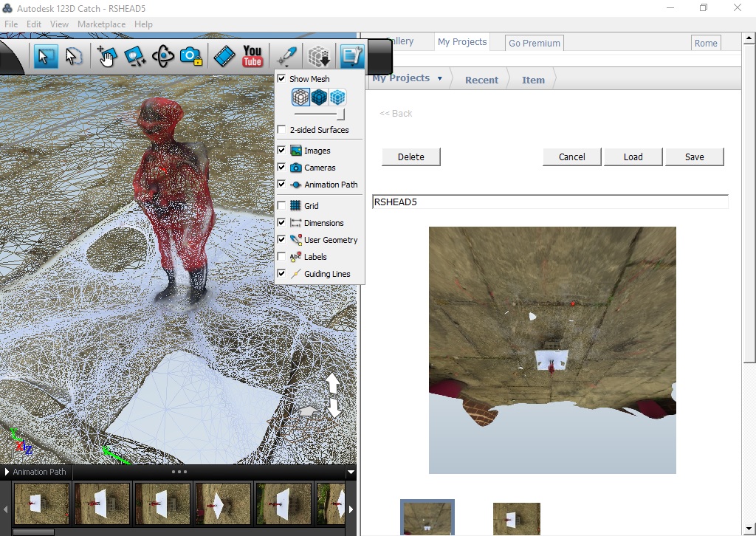The image size is (756, 536).
Task: Click the RSHEAD5 project name field
Action: [x=549, y=202]
